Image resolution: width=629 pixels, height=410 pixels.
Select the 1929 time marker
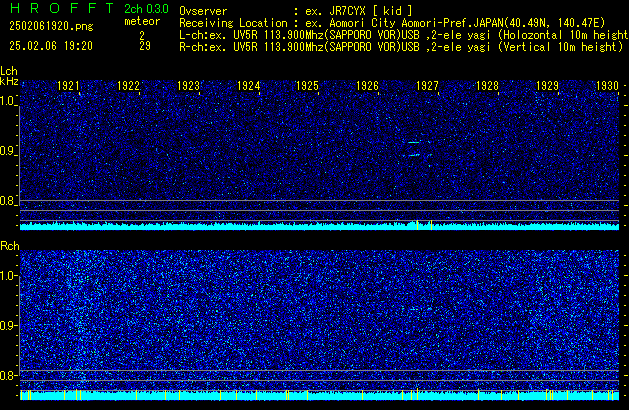coord(547,86)
